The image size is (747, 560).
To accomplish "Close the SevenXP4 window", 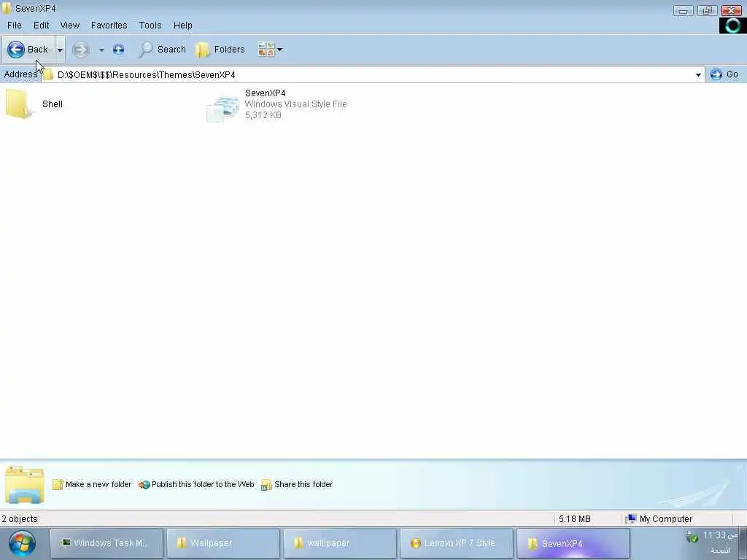I will [x=731, y=10].
